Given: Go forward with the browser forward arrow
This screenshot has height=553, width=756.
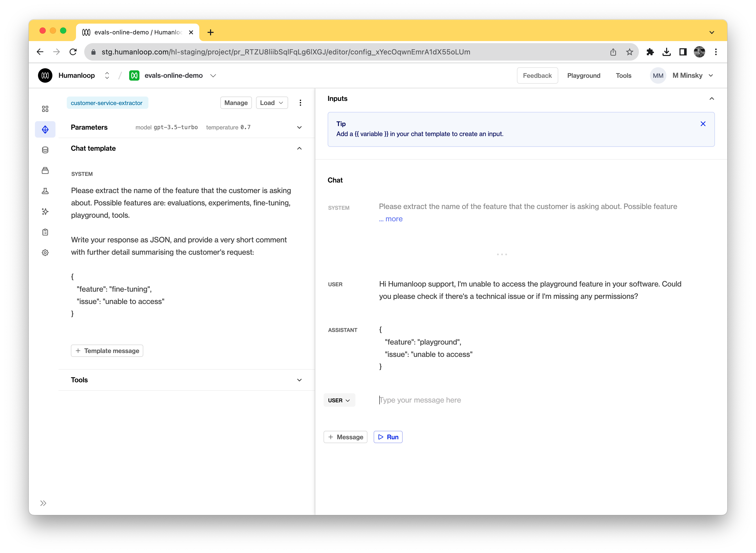Looking at the screenshot, I should pos(56,52).
